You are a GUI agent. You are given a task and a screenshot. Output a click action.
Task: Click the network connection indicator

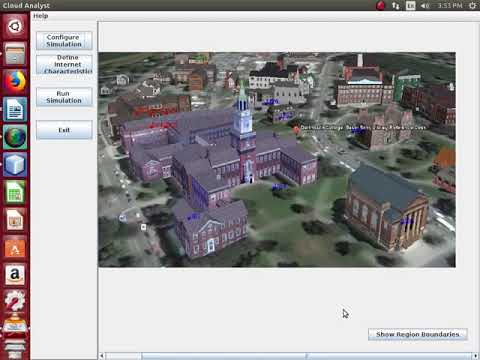coord(396,6)
